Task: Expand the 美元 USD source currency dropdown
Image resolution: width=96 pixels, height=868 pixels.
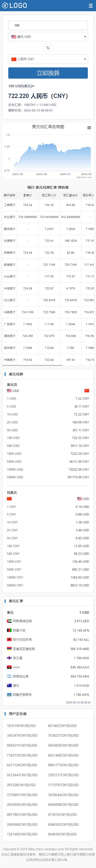Action: click(48, 36)
